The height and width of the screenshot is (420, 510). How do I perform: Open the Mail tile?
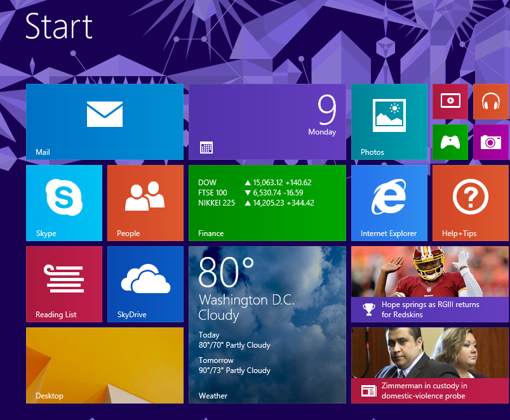tap(105, 121)
